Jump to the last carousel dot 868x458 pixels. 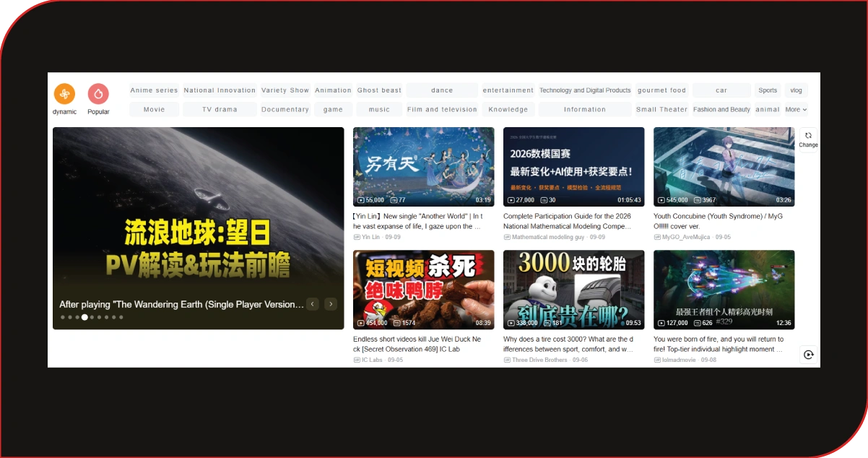click(121, 317)
